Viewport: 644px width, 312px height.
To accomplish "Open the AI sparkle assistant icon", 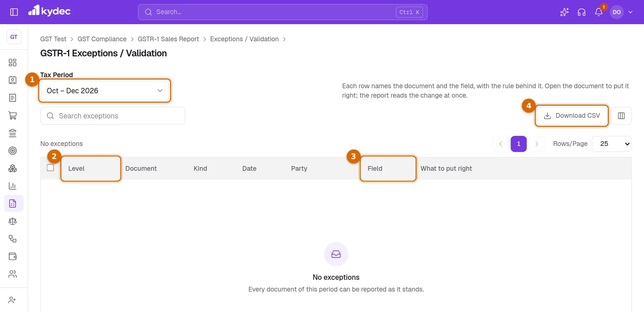I will [x=565, y=12].
